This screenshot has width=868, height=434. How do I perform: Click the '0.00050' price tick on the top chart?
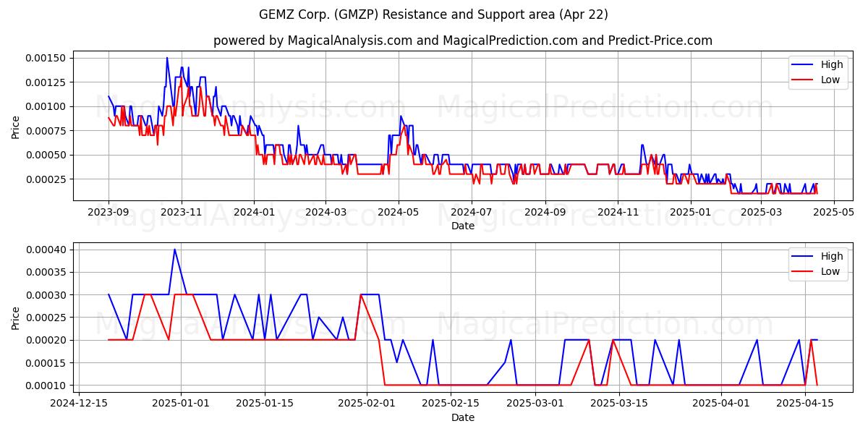[x=46, y=155]
